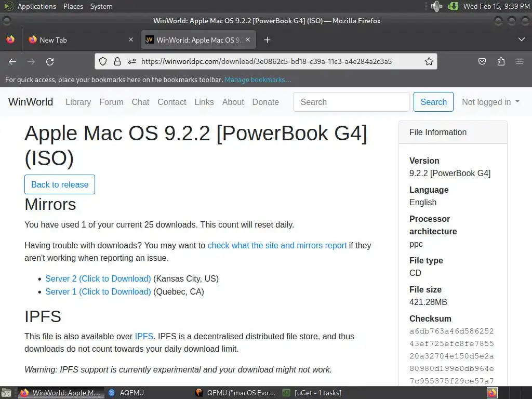Go to WinWorld home brand link
This screenshot has width=532, height=399.
(x=31, y=102)
